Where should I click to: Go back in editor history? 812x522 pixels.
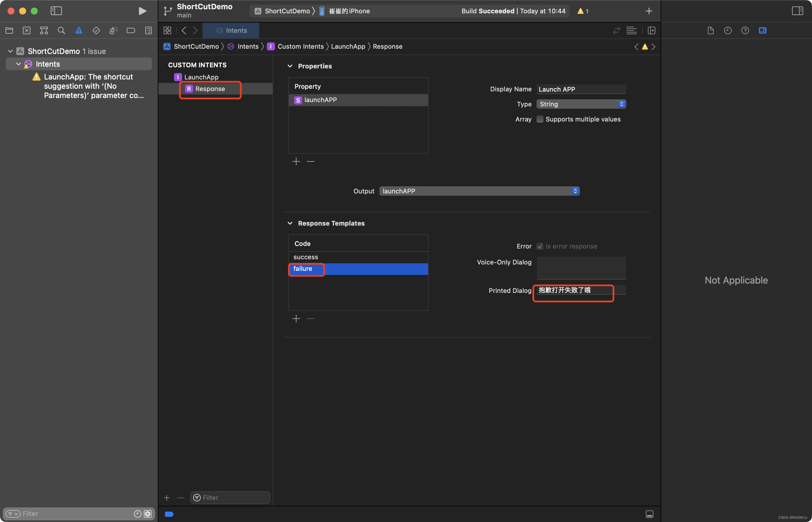[184, 30]
